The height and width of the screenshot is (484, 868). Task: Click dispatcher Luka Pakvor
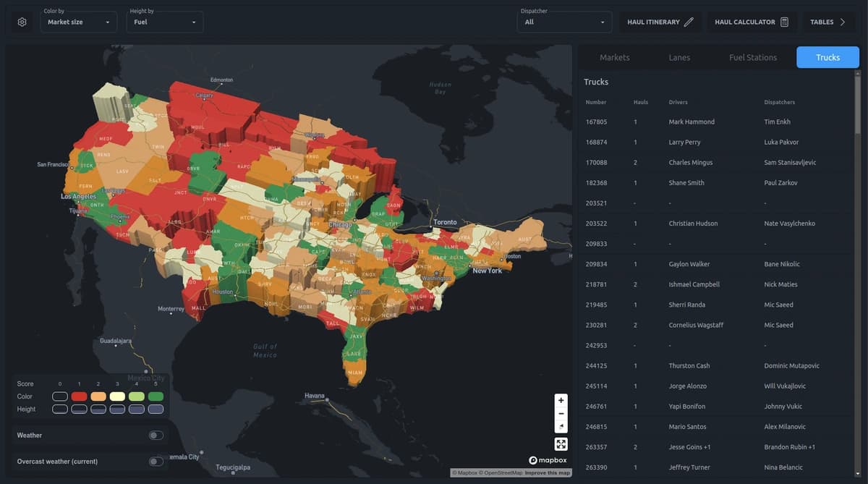(x=781, y=143)
